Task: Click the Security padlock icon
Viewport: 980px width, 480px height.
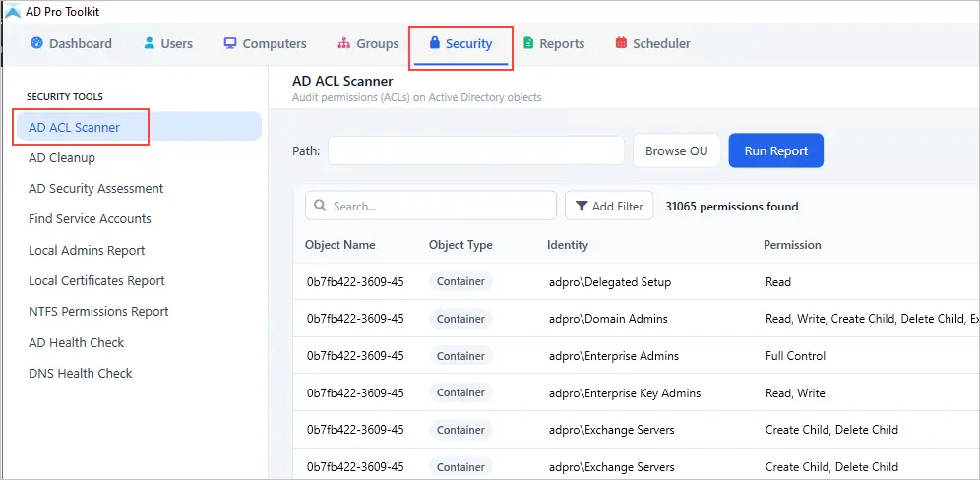Action: tap(434, 43)
